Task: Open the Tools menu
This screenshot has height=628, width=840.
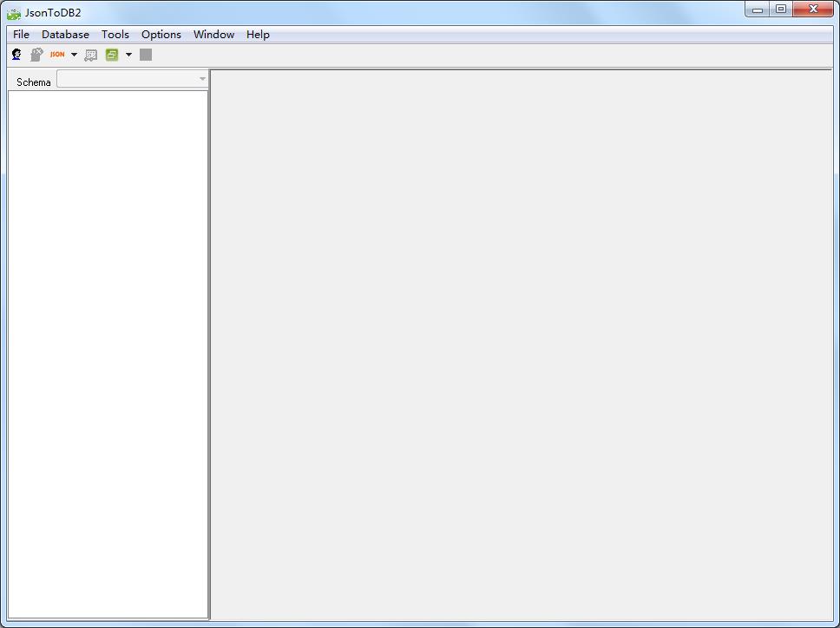Action: (115, 34)
